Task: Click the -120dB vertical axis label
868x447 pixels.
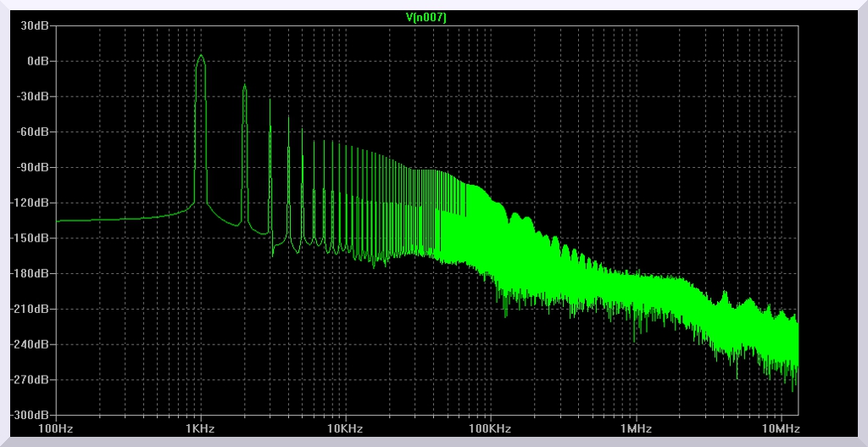Action: [x=31, y=203]
